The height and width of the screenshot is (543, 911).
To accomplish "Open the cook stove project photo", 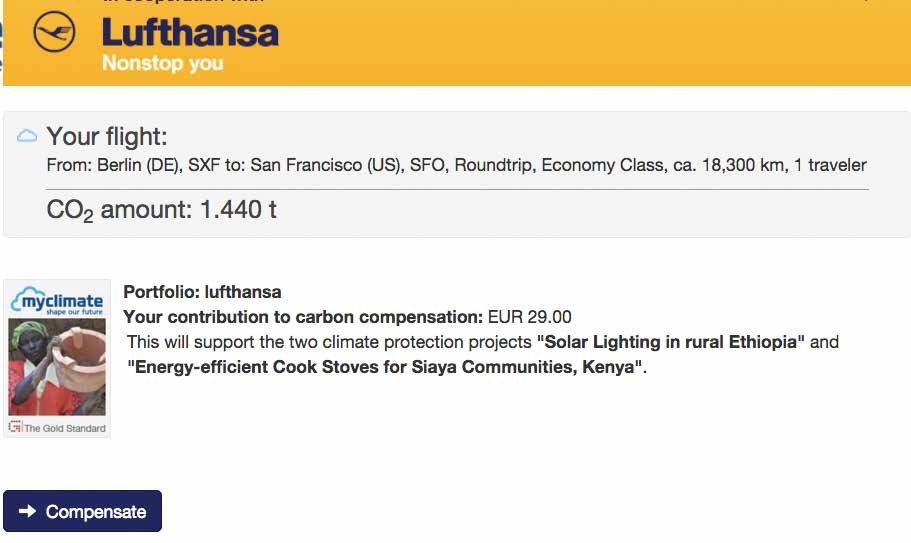I will tap(57, 367).
